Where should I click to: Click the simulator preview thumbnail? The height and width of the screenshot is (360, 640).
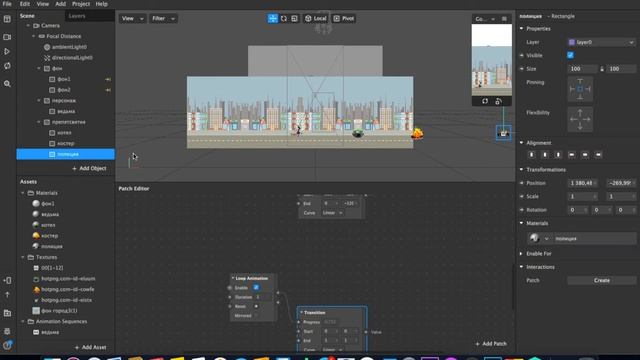click(x=492, y=60)
